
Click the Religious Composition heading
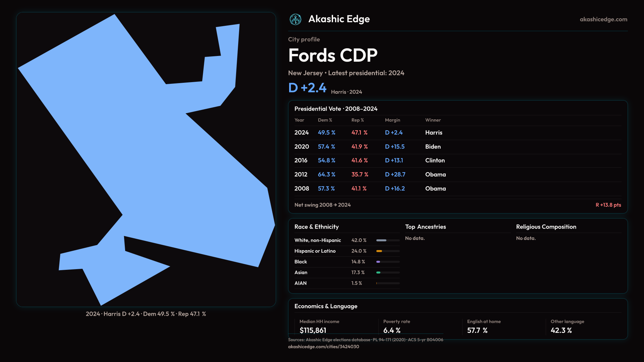click(546, 227)
